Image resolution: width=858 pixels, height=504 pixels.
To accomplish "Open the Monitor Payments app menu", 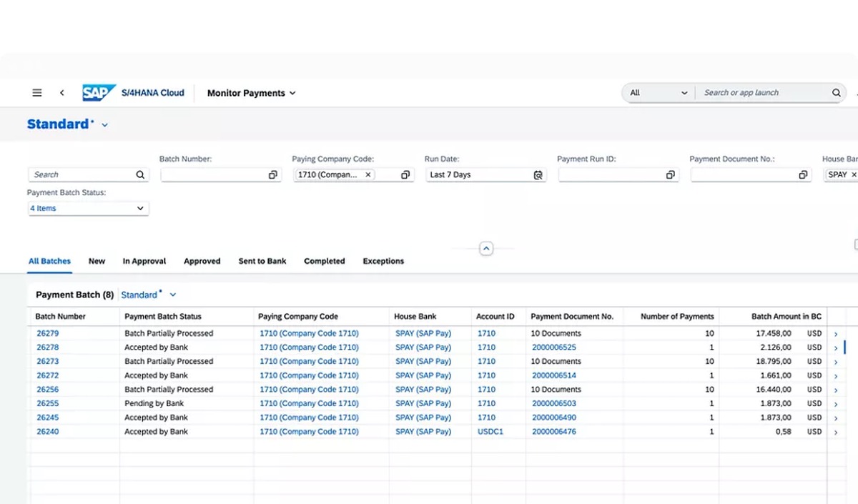I will 251,93.
